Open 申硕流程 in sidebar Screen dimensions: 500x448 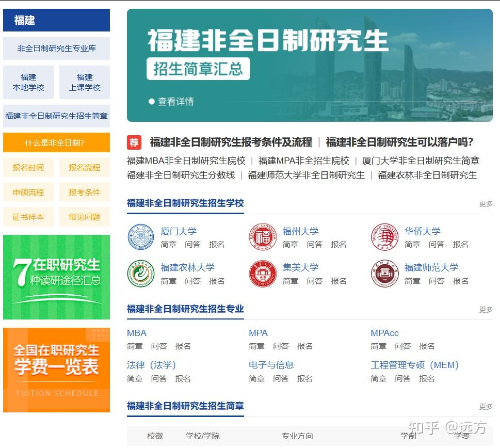(28, 193)
